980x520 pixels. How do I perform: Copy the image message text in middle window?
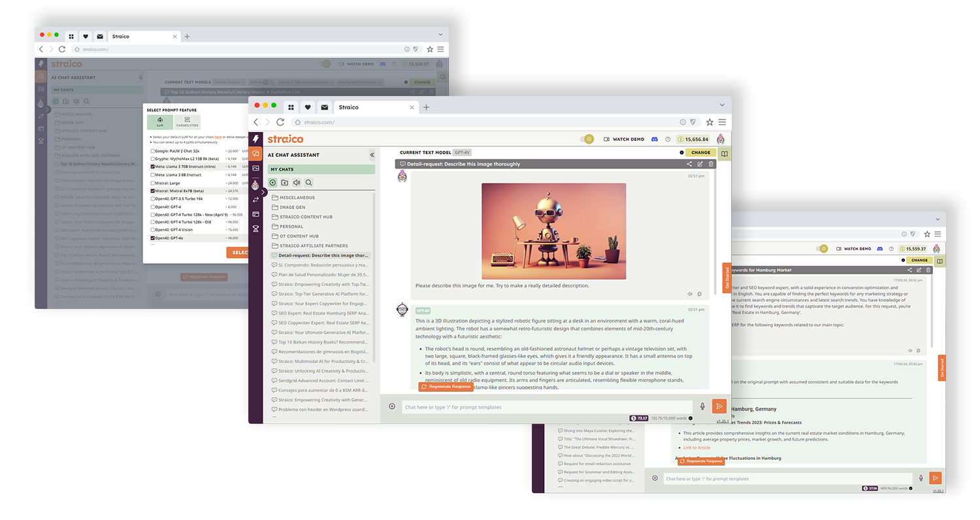[x=699, y=294]
